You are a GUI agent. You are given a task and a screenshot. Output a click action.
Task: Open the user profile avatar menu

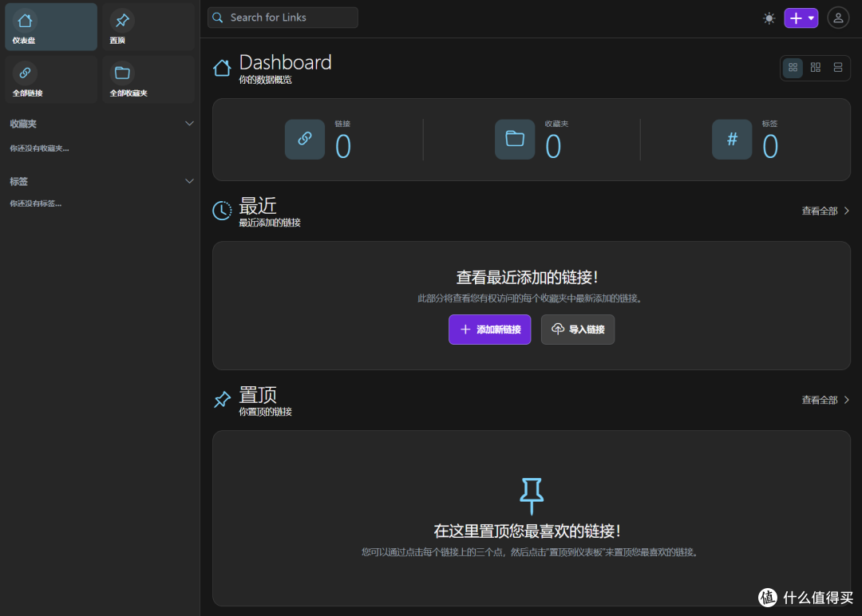(838, 18)
